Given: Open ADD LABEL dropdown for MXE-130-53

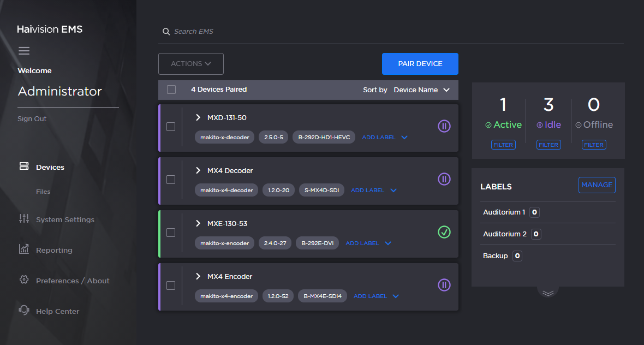Looking at the screenshot, I should click(x=368, y=243).
